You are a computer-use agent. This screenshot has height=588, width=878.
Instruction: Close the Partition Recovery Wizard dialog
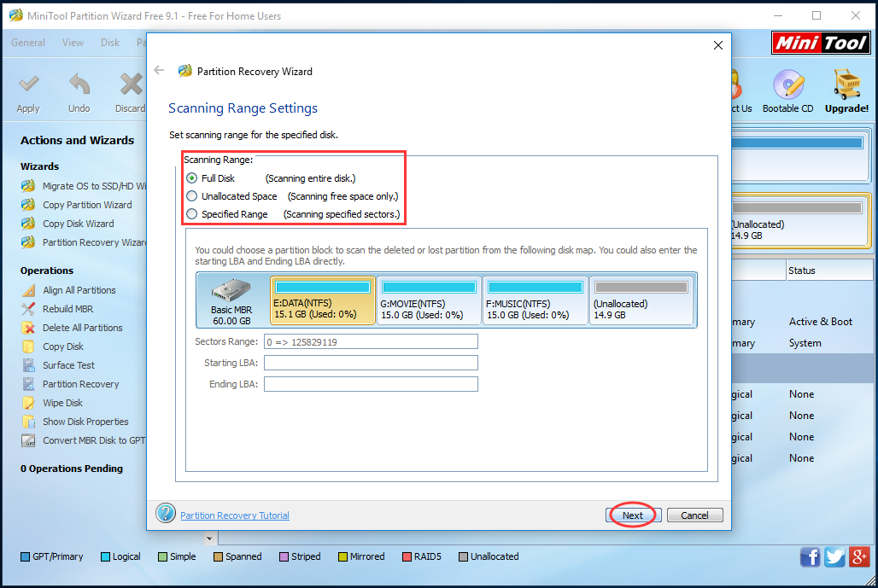pos(717,45)
